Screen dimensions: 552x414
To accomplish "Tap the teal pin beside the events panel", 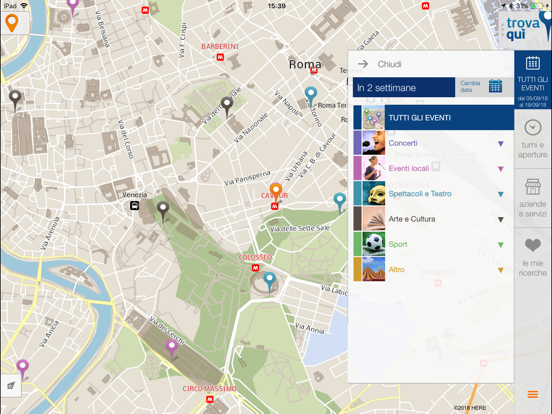I will point(339,203).
